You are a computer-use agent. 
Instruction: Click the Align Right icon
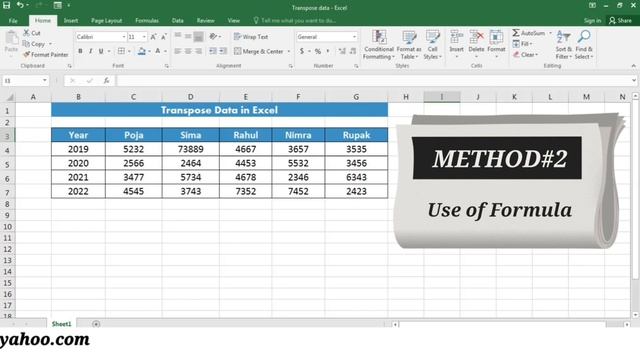(198, 51)
